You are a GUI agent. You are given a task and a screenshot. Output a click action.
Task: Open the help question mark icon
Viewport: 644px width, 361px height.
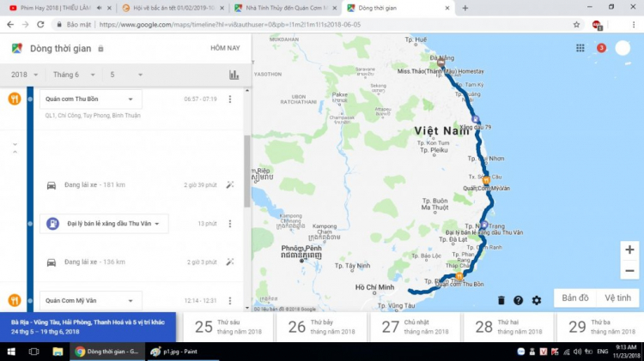click(x=519, y=300)
